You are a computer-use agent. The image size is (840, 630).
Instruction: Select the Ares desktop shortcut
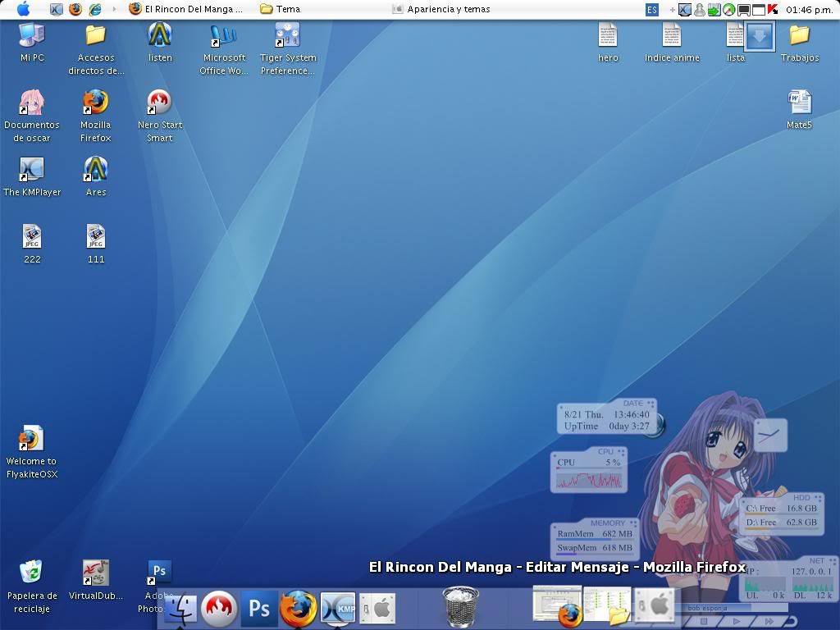tap(96, 176)
